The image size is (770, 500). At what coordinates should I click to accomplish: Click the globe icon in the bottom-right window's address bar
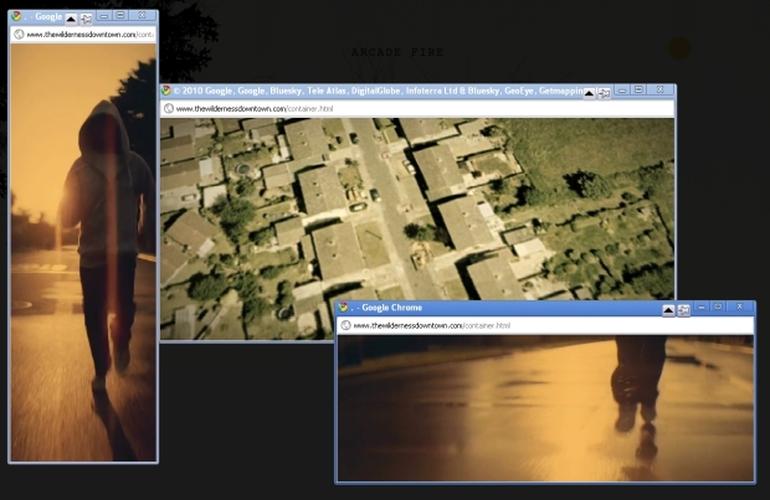tap(345, 325)
